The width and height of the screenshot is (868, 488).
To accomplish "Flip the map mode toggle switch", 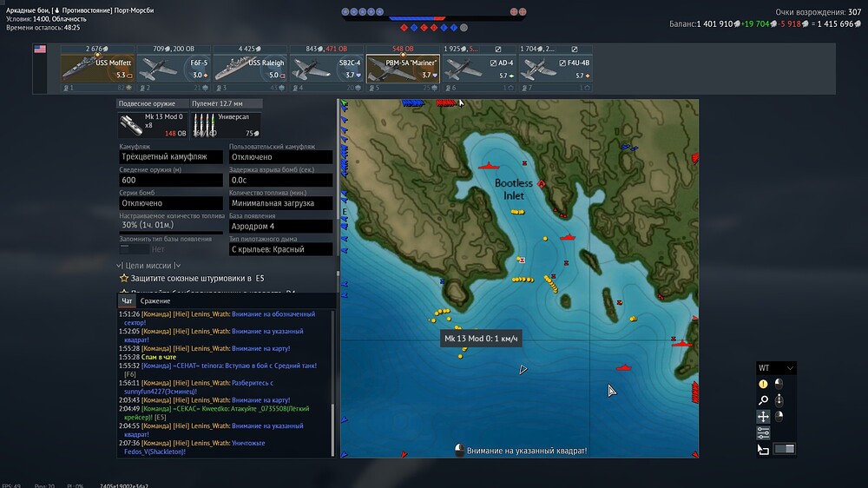I will tap(784, 449).
